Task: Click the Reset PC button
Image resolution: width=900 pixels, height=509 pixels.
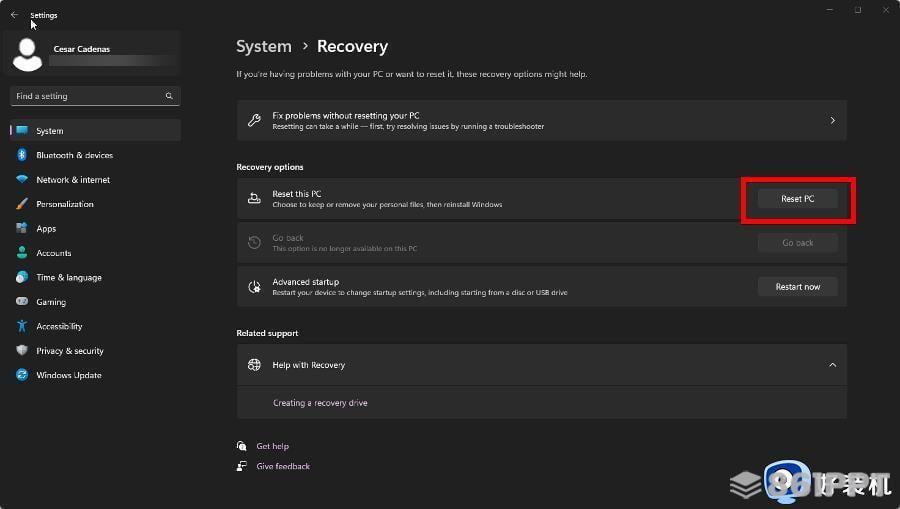Action: (798, 199)
